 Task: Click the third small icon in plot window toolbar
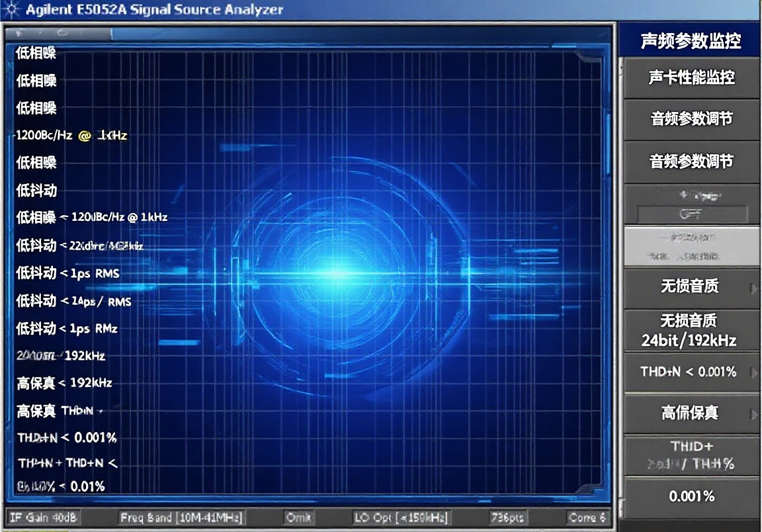(62, 32)
